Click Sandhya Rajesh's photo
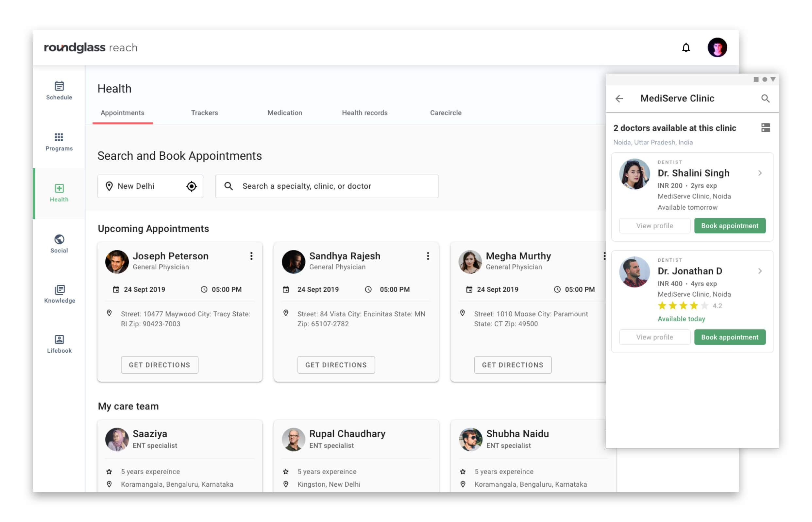 tap(293, 262)
